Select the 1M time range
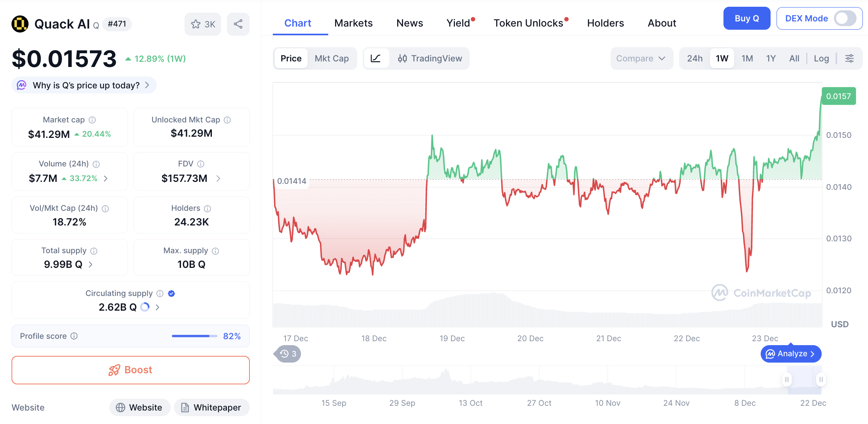This screenshot has height=424, width=868. (747, 59)
